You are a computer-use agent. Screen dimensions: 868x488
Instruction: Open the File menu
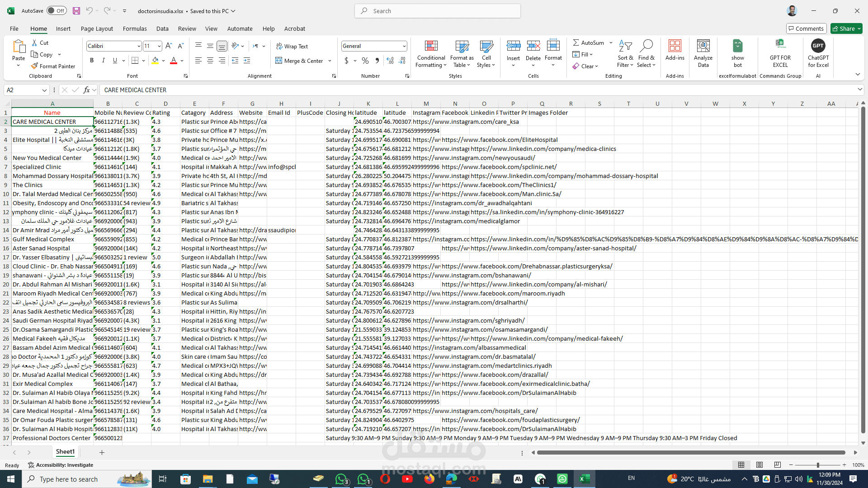click(x=14, y=28)
